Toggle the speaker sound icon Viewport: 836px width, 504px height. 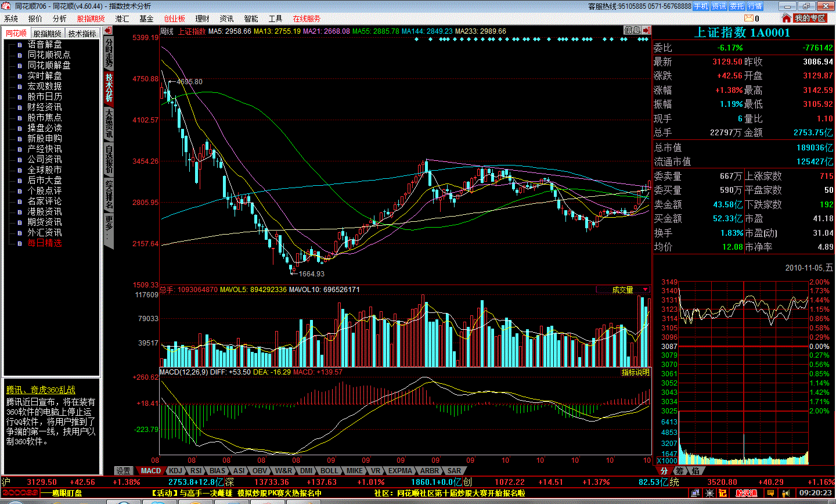(x=785, y=493)
